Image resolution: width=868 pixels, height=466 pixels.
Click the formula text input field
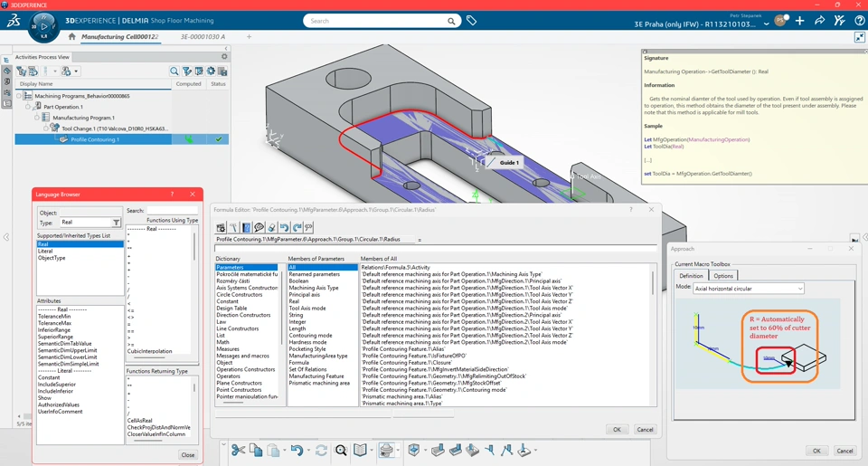click(434, 247)
